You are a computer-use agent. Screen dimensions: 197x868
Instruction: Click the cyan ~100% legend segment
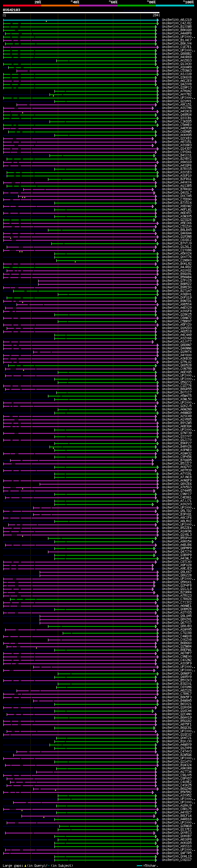(x=175, y=6)
